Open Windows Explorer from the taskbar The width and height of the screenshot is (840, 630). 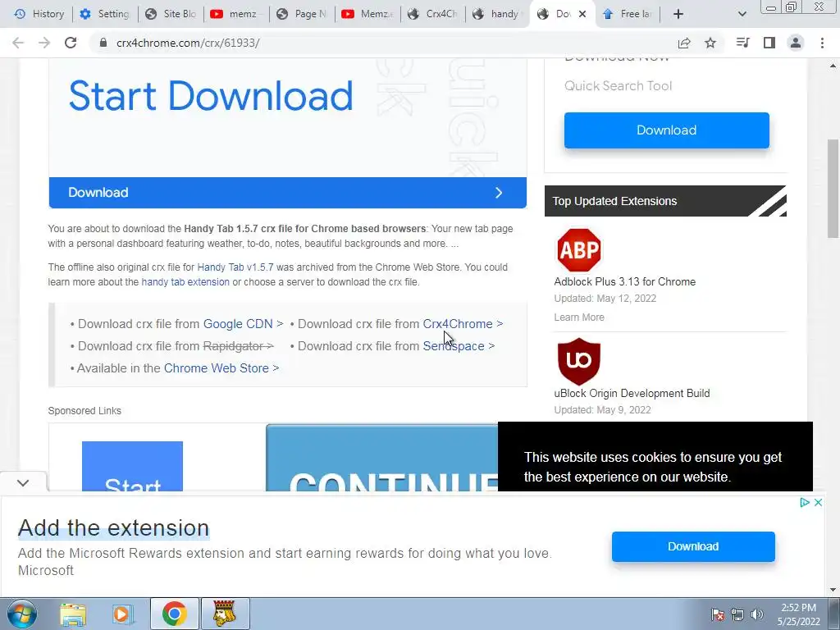coord(73,614)
